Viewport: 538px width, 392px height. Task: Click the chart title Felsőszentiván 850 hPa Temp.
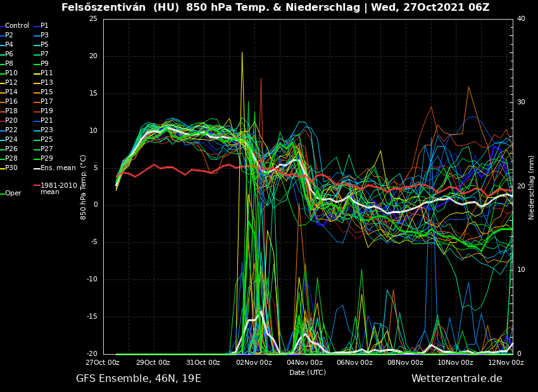[275, 8]
